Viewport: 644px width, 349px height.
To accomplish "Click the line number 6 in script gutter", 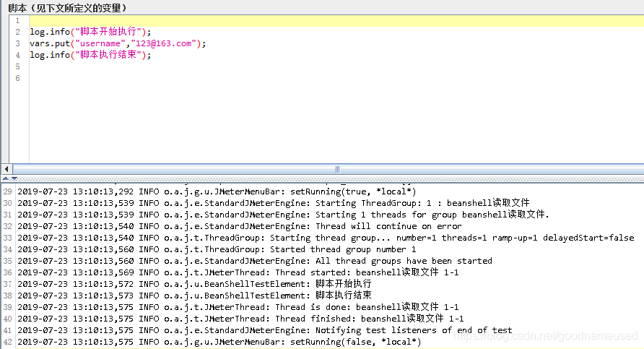I will coord(17,78).
